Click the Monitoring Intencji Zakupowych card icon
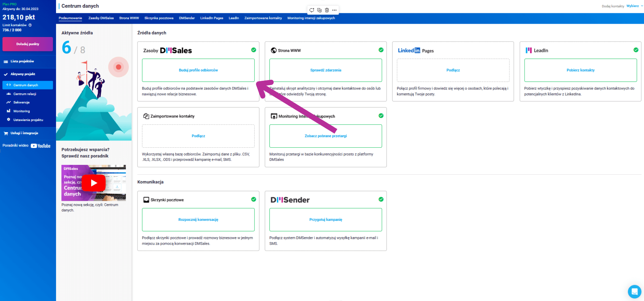This screenshot has height=301, width=644. click(274, 116)
